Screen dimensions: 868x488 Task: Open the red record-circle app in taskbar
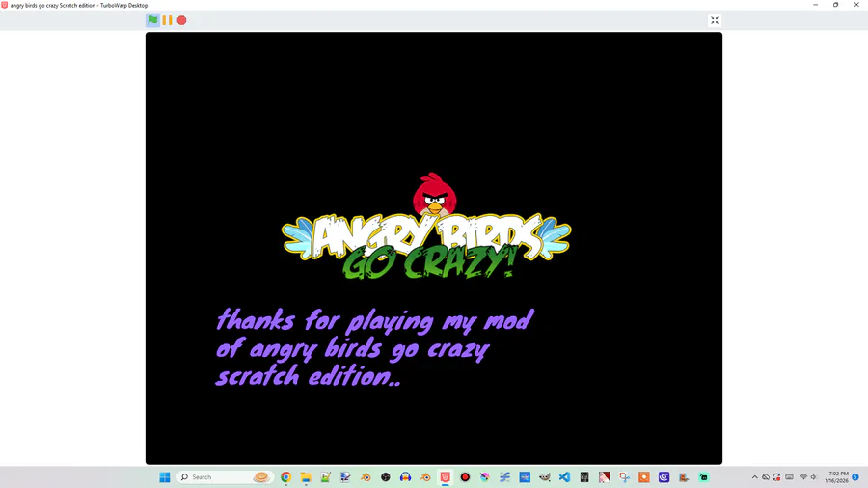pyautogui.click(x=465, y=477)
